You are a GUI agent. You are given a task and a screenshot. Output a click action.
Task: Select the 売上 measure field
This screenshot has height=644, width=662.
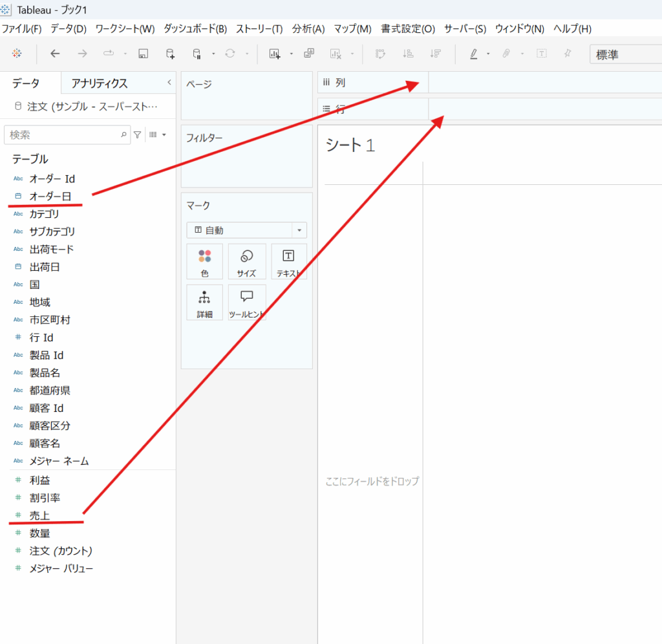tap(39, 515)
